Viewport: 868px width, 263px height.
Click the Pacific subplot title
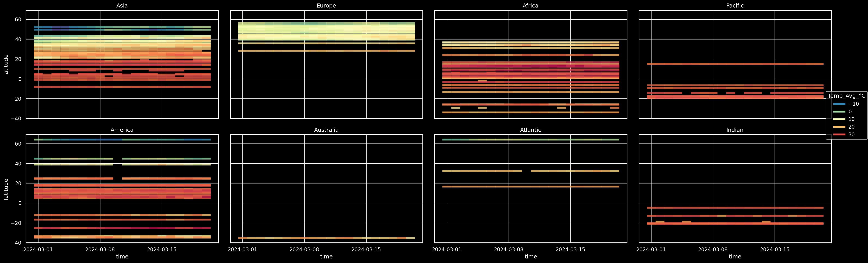735,6
